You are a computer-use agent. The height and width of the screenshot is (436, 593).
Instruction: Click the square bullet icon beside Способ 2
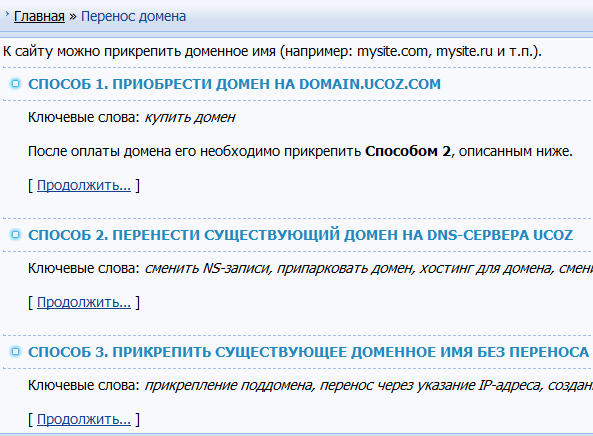point(16,235)
